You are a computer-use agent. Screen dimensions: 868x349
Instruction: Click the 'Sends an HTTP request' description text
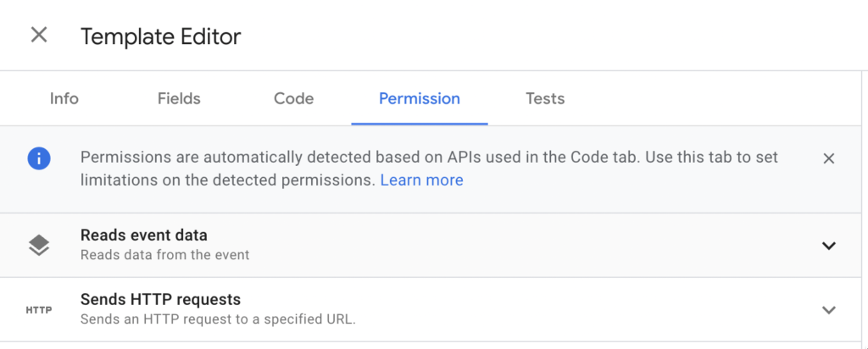tap(218, 319)
